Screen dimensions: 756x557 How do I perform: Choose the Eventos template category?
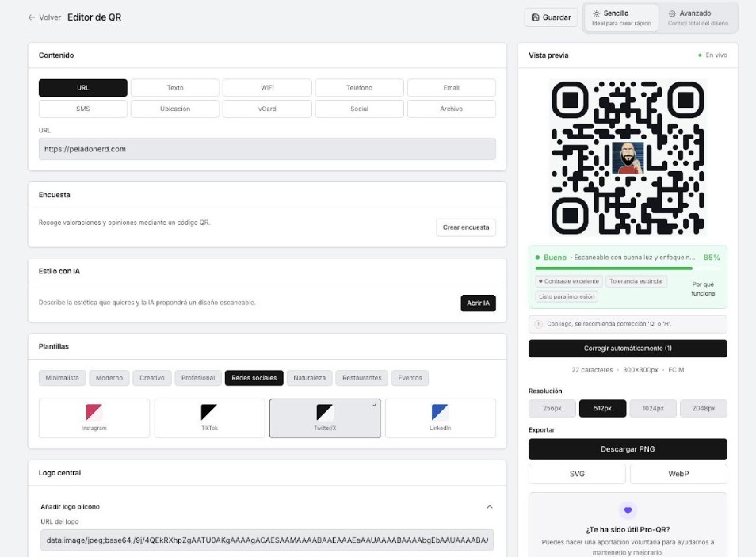[x=410, y=378]
